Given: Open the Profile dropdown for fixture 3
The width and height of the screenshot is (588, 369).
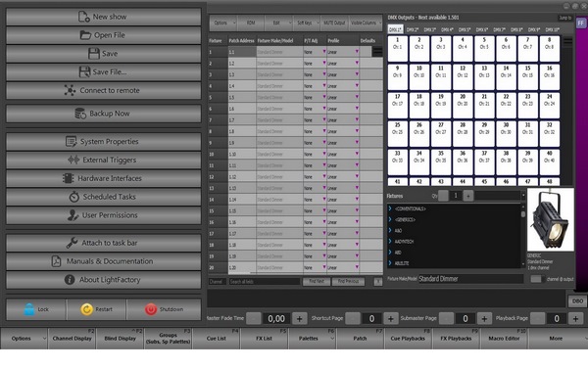Looking at the screenshot, I should tap(357, 74).
